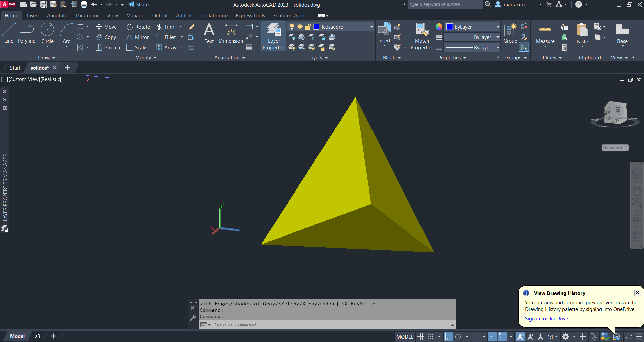Viewport: 644px width, 342px height.
Task: Switch to the Annotate ribbon tab
Action: point(57,16)
